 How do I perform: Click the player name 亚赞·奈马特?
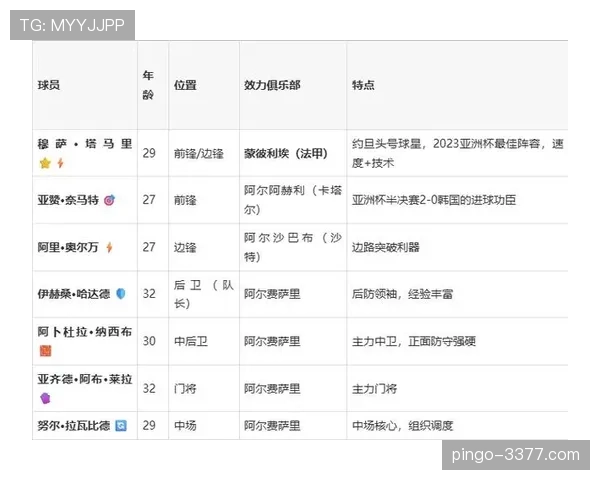click(x=68, y=200)
